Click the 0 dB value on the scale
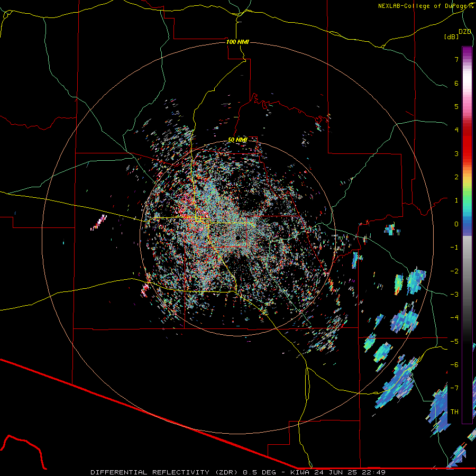This screenshot has height=476, width=476. tap(456, 224)
